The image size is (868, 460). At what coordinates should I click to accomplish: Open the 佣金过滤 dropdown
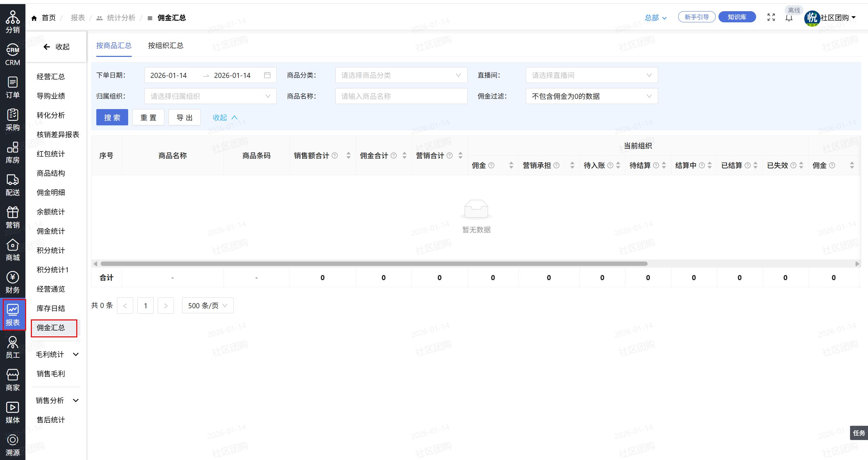591,96
